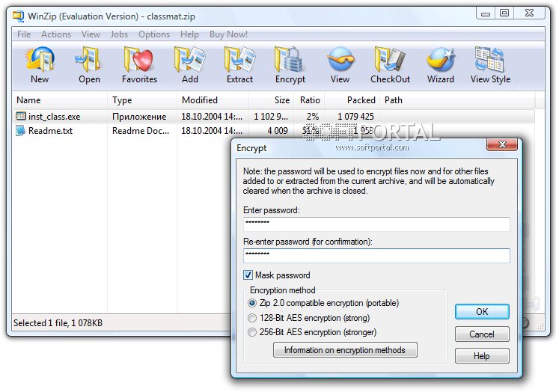Open the Help menu in menu bar

pyautogui.click(x=189, y=34)
